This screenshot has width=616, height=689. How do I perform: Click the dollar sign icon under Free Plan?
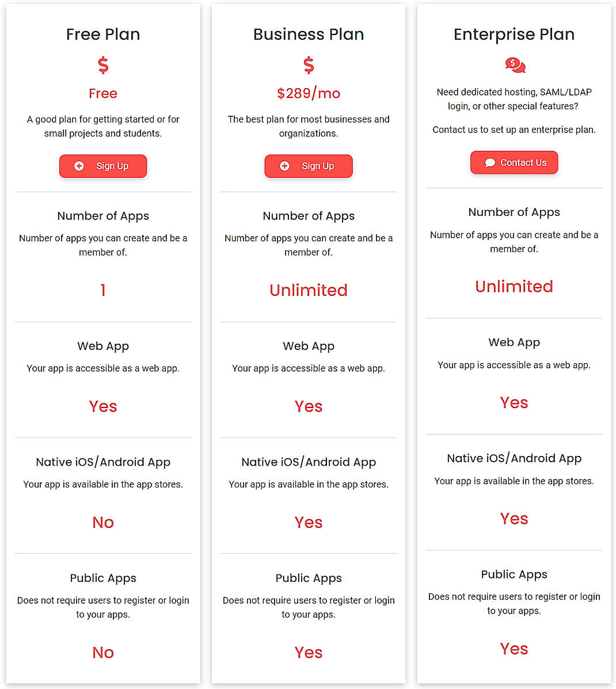pyautogui.click(x=103, y=65)
